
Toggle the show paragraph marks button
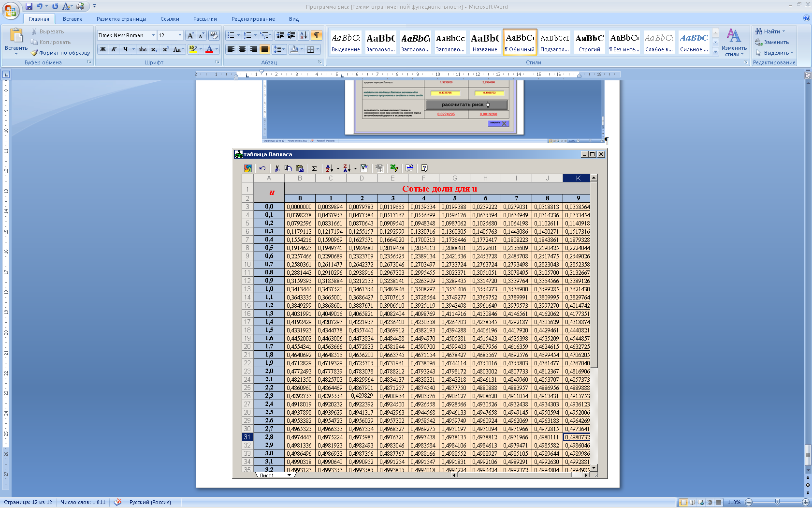tap(316, 35)
